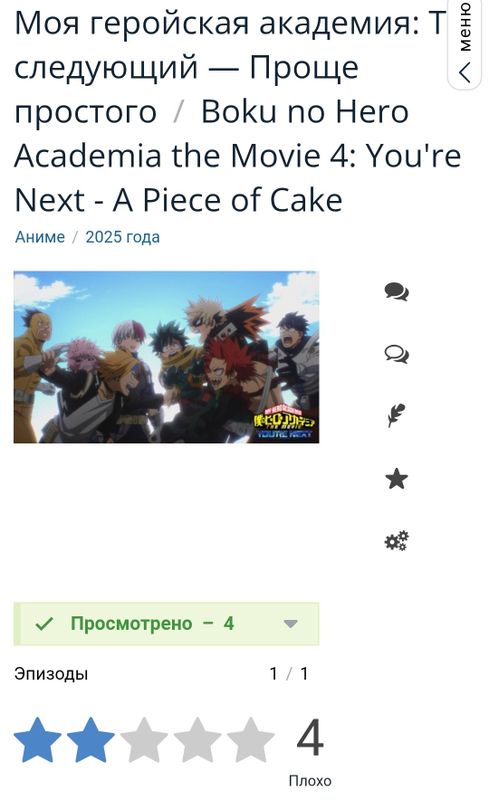Open the outlined chat bubbles icon
This screenshot has height=800, width=489.
point(396,354)
